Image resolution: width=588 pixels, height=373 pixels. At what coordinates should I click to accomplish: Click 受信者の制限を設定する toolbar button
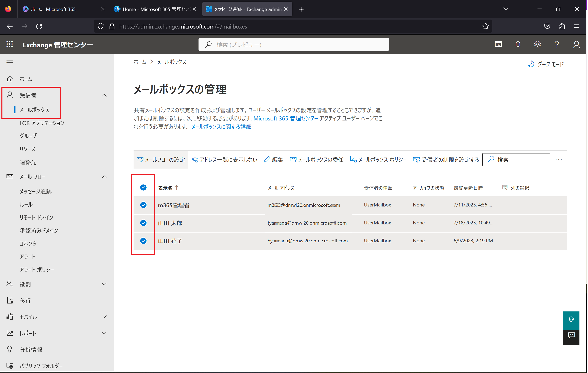coord(446,159)
